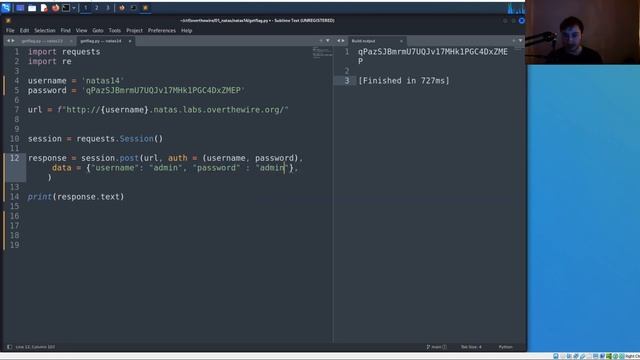Go to previous tab in right pane
640x360 pixels.
[338, 41]
